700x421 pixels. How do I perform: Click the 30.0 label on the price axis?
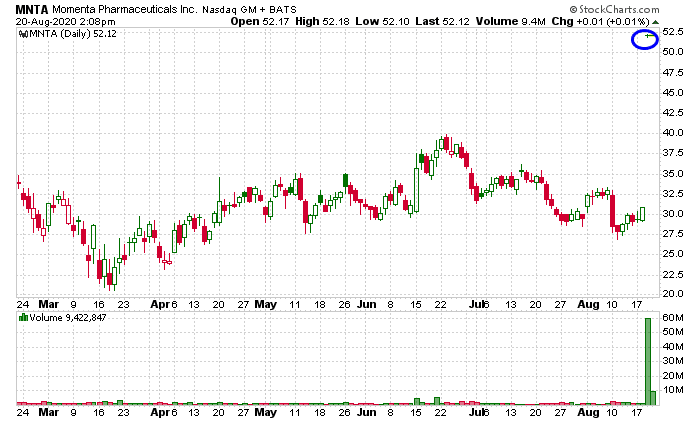click(673, 214)
